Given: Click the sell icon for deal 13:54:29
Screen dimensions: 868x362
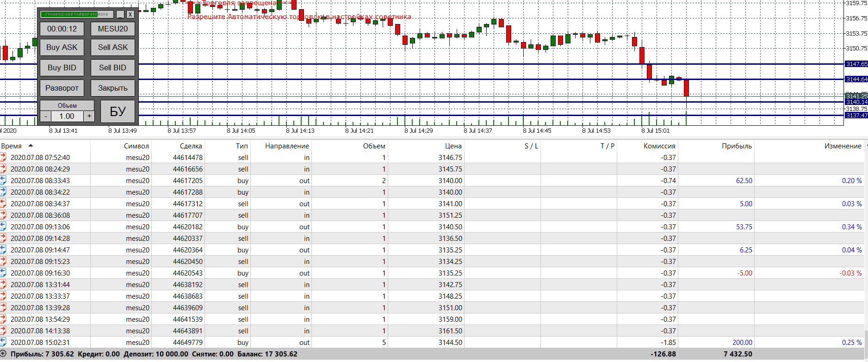Looking at the screenshot, I should pos(3,319).
